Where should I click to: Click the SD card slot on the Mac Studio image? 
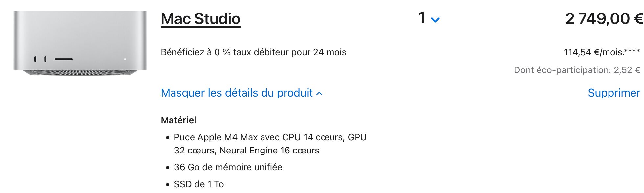(x=63, y=59)
